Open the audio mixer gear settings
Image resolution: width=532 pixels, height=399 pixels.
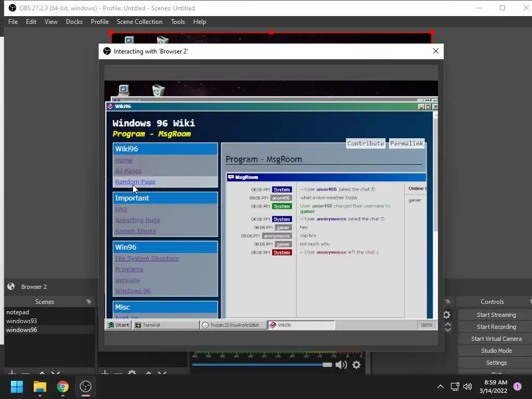click(x=356, y=365)
